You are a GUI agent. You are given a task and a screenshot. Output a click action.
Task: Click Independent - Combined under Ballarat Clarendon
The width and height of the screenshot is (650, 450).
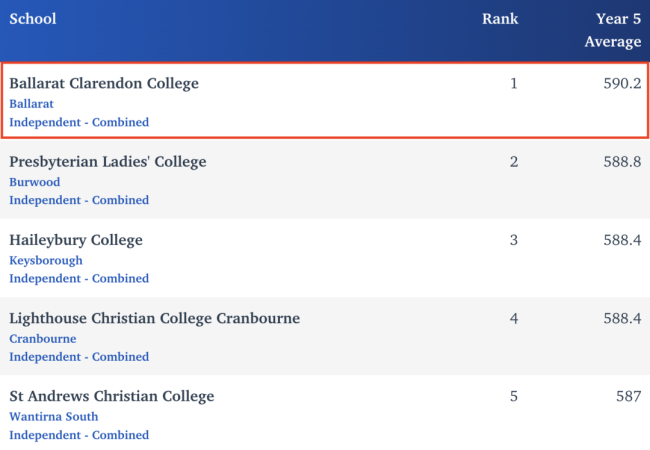(79, 122)
